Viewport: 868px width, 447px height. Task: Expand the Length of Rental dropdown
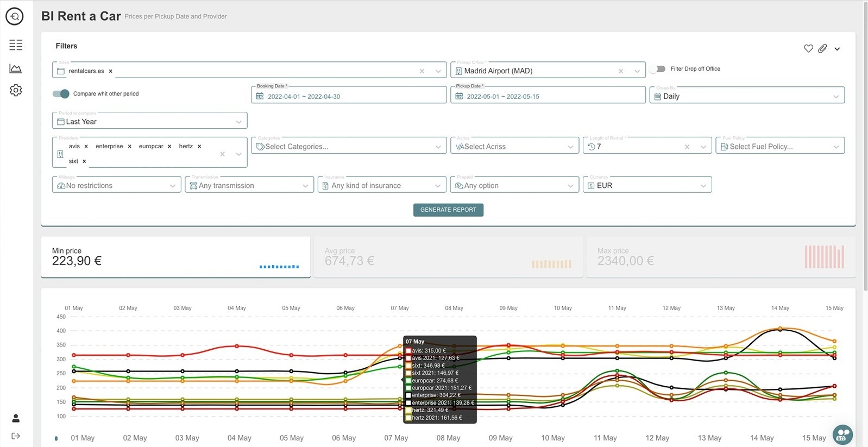(703, 147)
